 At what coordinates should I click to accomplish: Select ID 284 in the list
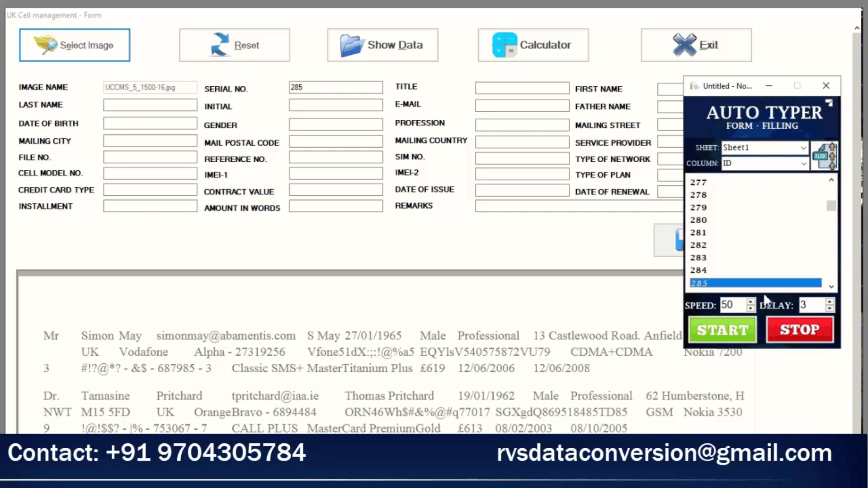(x=755, y=270)
